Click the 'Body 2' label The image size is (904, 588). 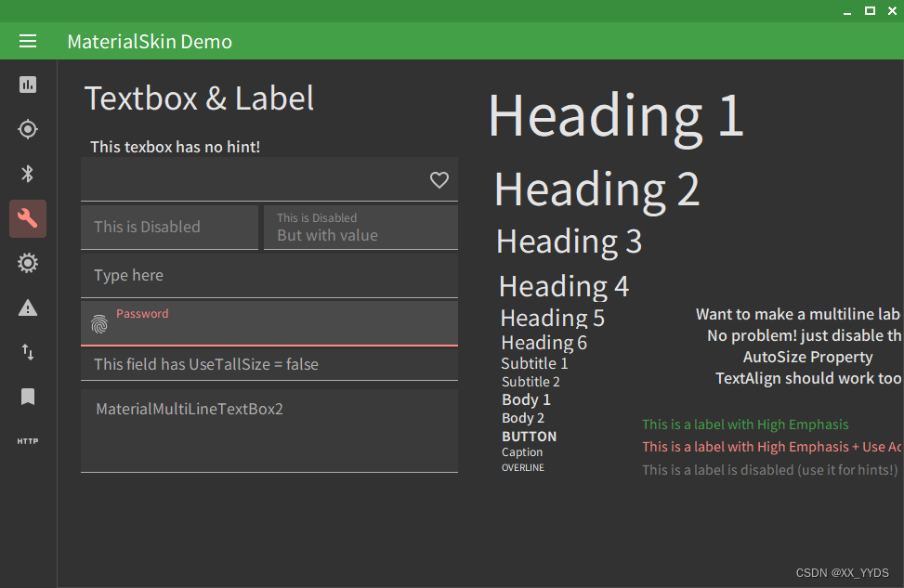(x=523, y=418)
